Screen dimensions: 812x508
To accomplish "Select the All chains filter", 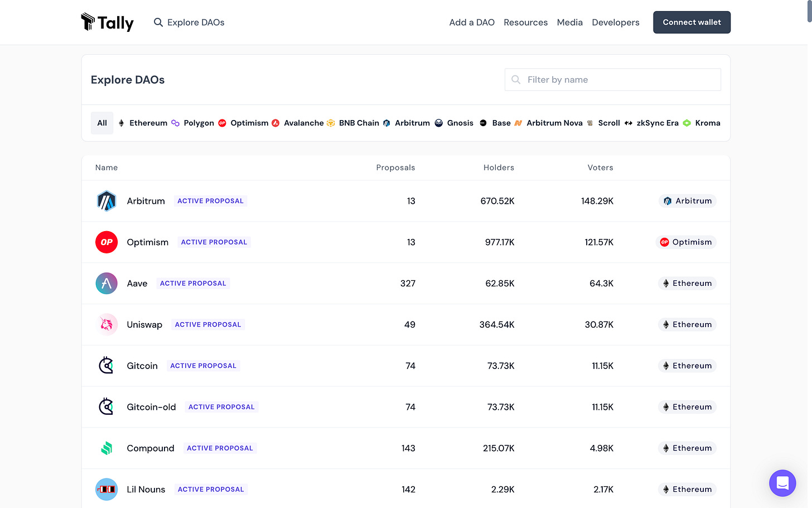I will [102, 123].
